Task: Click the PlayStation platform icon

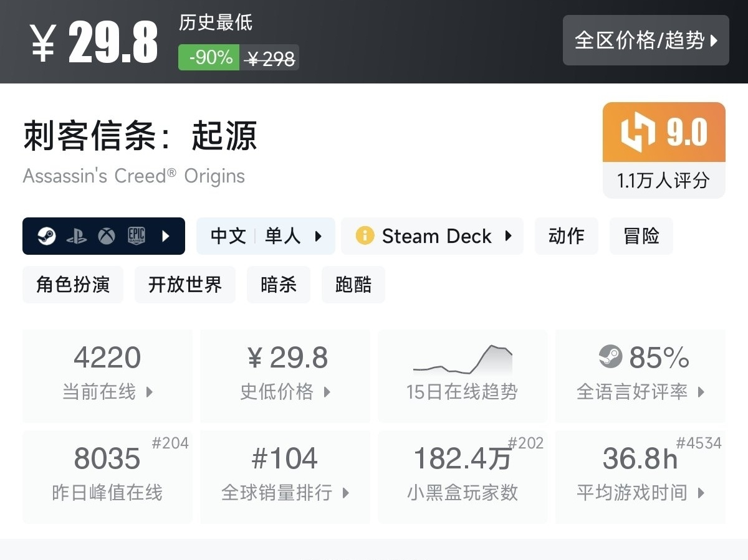Action: 77,236
